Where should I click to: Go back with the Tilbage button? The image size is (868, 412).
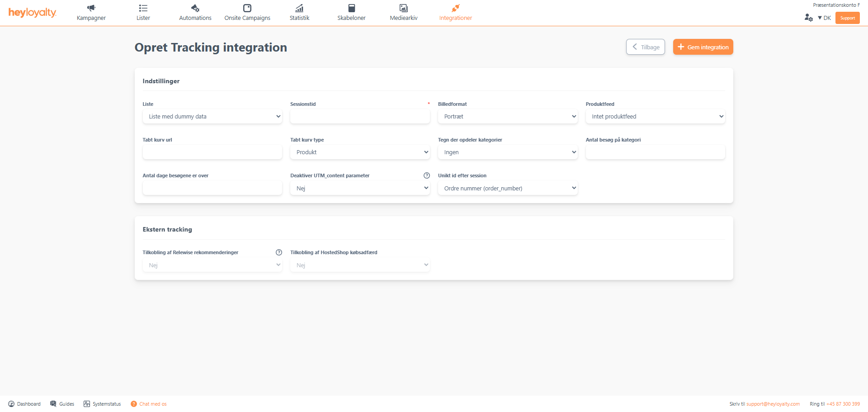click(x=645, y=47)
